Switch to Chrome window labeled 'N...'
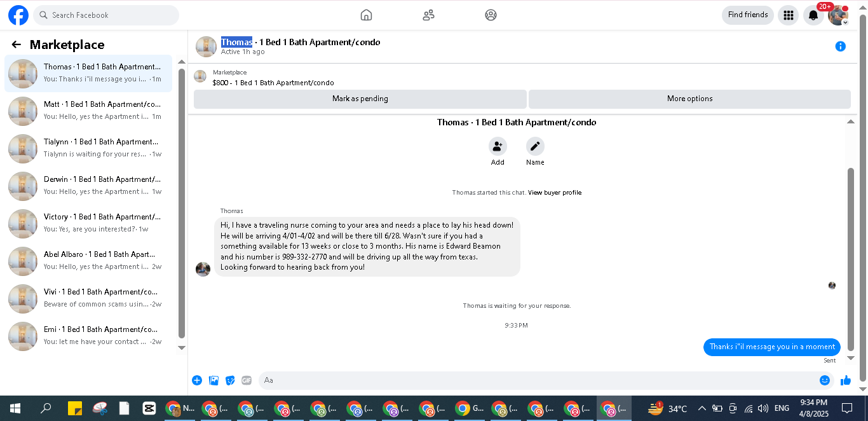Image resolution: width=868 pixels, height=421 pixels. (180, 408)
